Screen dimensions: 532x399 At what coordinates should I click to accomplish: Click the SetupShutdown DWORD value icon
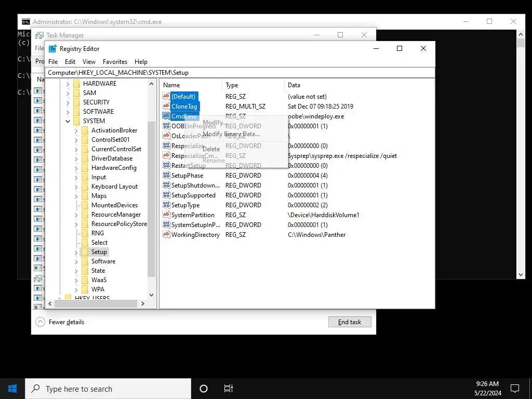(x=166, y=185)
